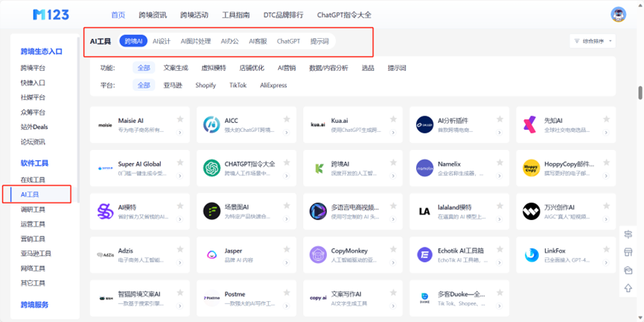Screen dimensions: 644x322
Task: Click the CHATGPT指令大全 green logo
Action: point(211,168)
